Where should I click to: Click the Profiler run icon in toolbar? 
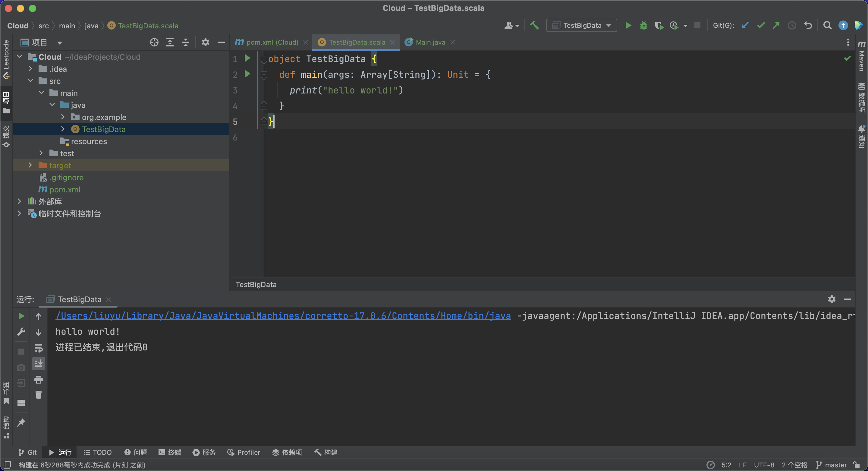pos(674,25)
